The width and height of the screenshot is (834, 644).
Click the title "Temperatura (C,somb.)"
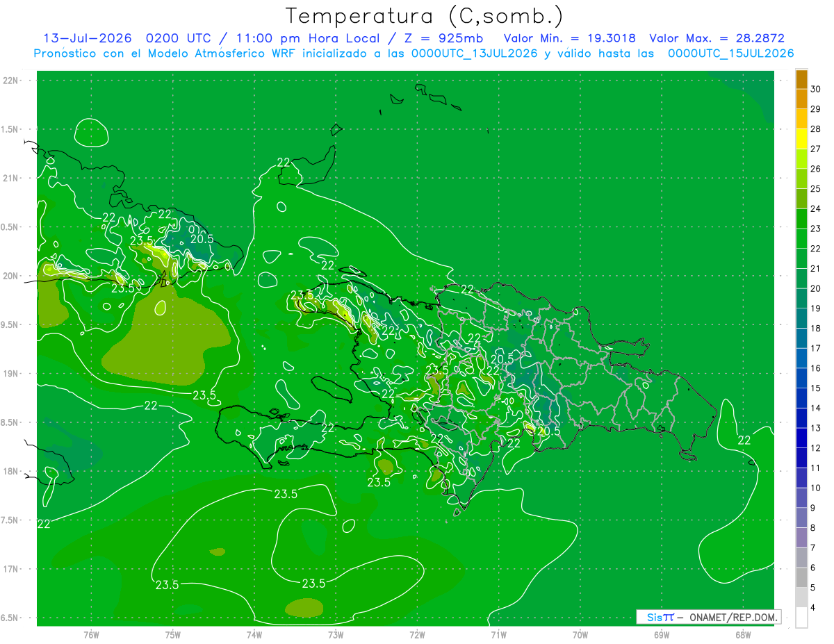click(x=424, y=16)
